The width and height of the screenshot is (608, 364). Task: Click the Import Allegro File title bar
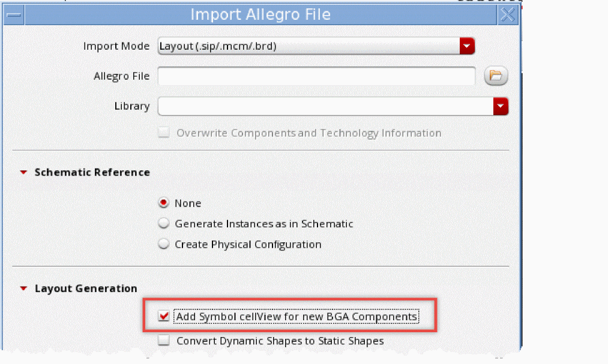(x=260, y=14)
